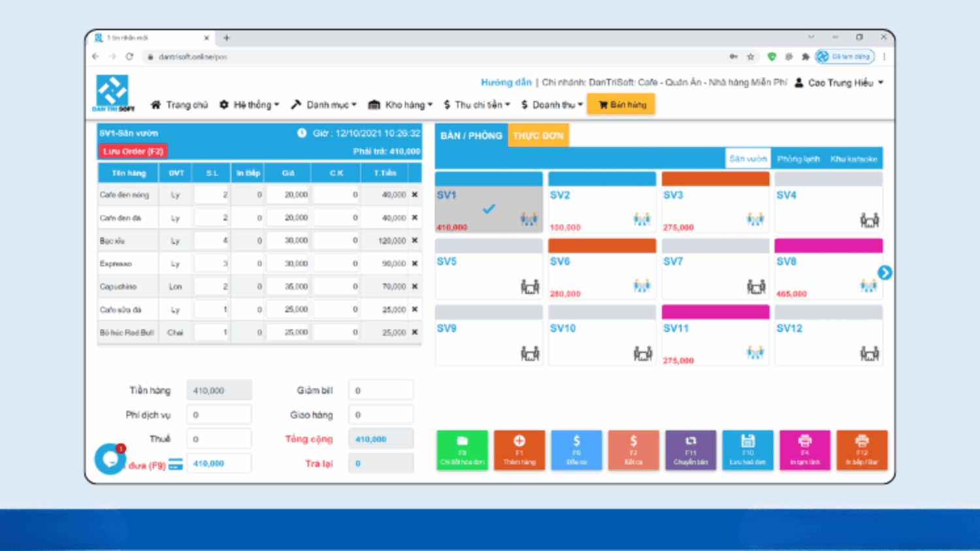Save invoice with F10 Lưu hoá đơn

click(x=747, y=450)
